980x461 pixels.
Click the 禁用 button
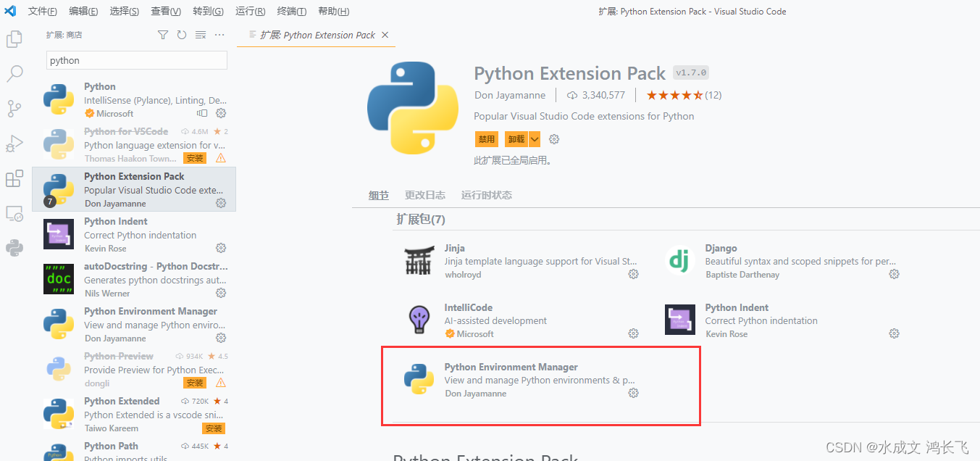pyautogui.click(x=487, y=139)
